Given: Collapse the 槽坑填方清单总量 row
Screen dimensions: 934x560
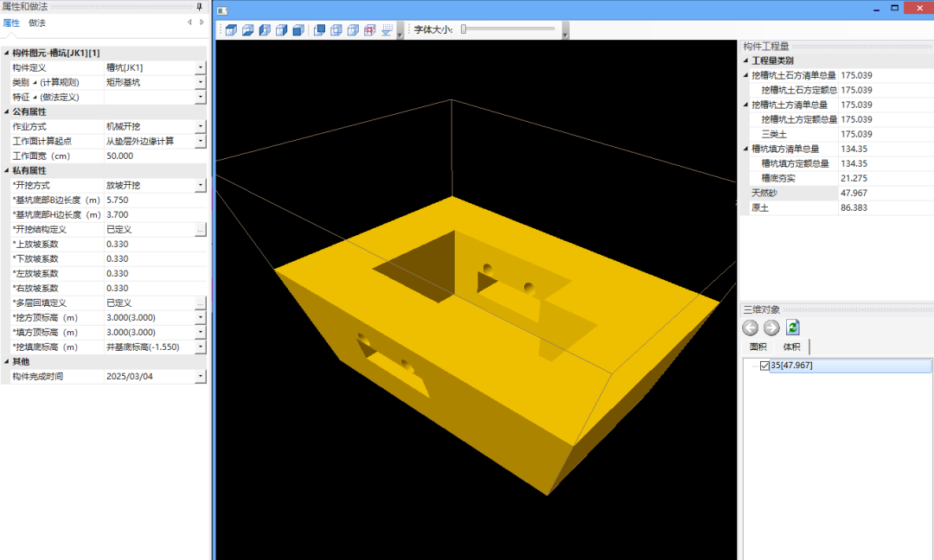Looking at the screenshot, I should (745, 148).
